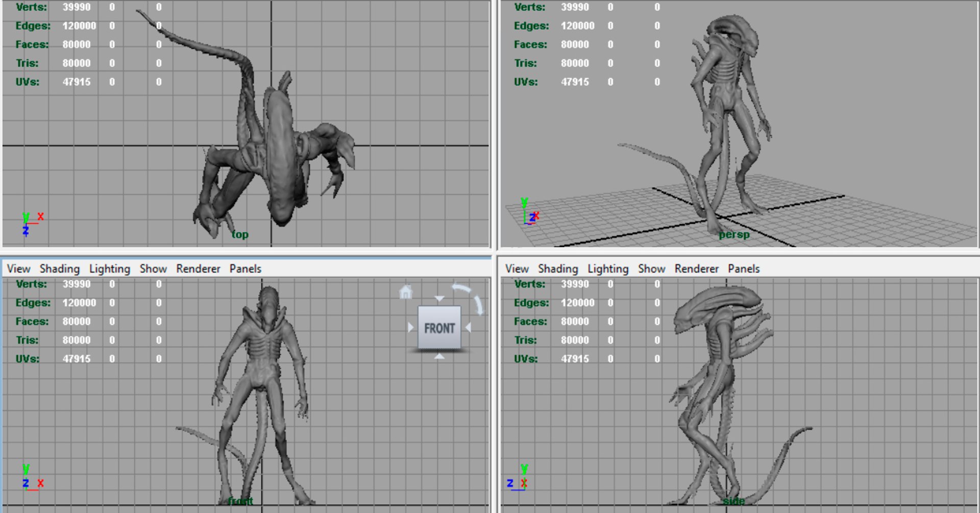Click the FRONT face of the ViewCube
The height and width of the screenshot is (513, 980).
[x=439, y=328]
